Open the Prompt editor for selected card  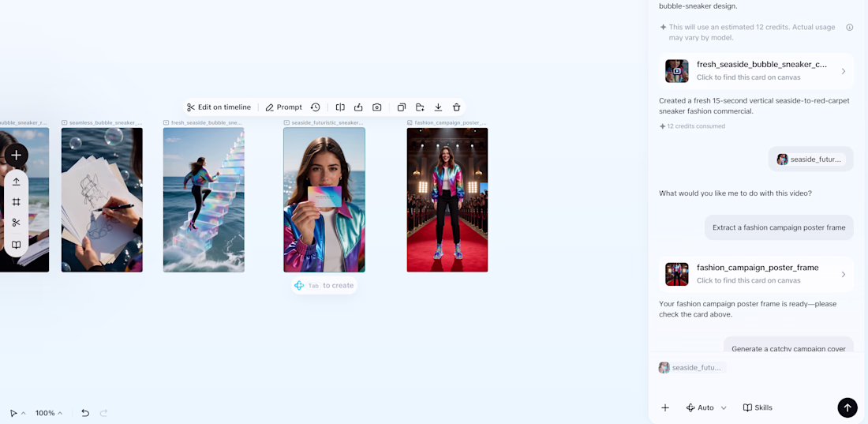pos(283,107)
